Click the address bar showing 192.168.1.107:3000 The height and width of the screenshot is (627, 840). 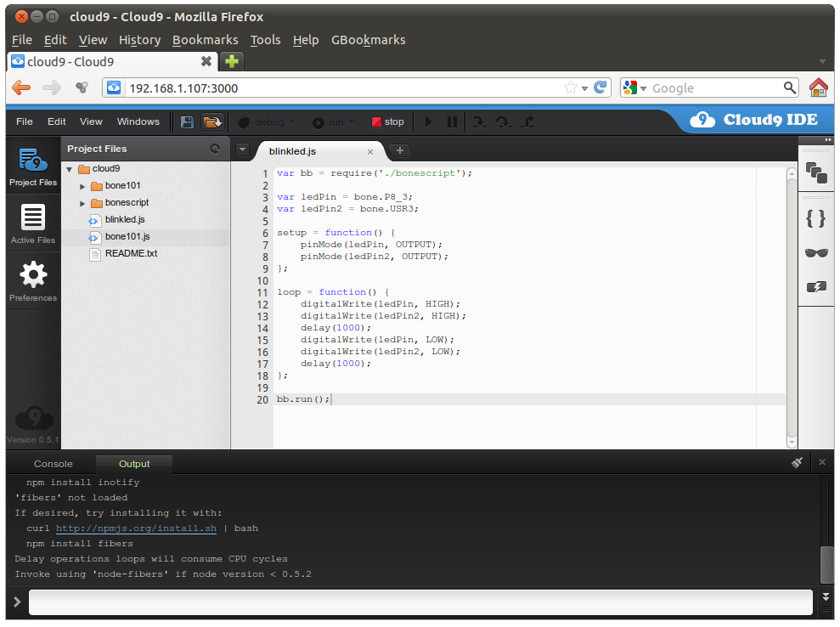pyautogui.click(x=343, y=88)
